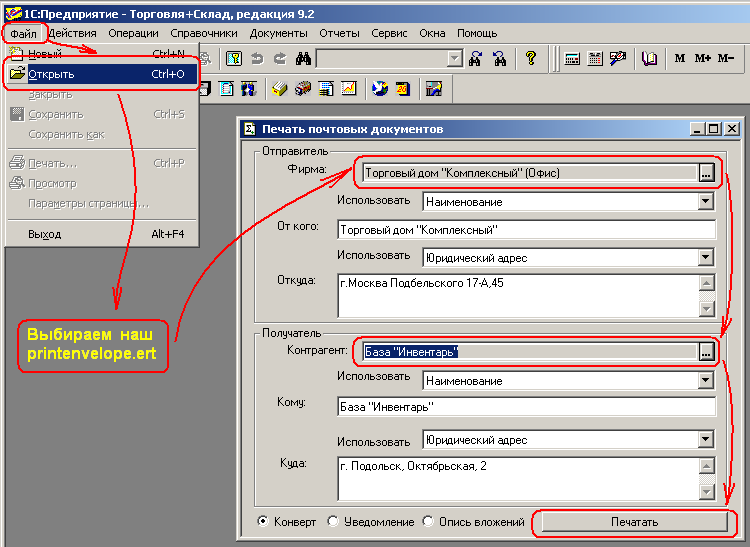Open the Юридический адрес dropdown above Куда

[x=706, y=439]
